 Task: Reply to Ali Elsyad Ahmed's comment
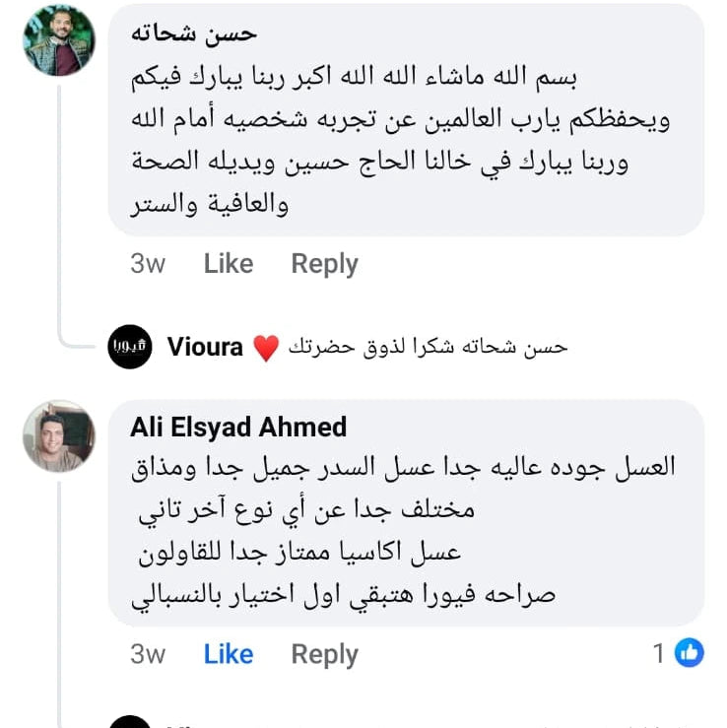pos(324,654)
